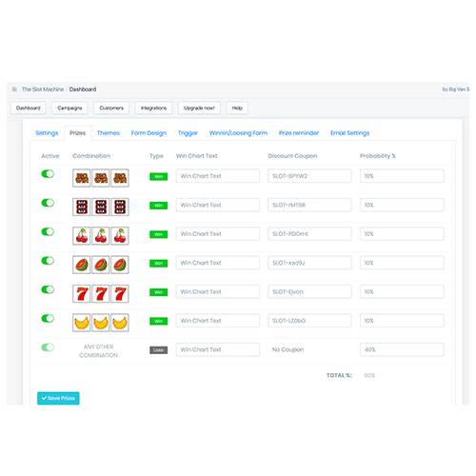Select the last watermelon slot symbol
The width and height of the screenshot is (476, 476).
tap(120, 265)
